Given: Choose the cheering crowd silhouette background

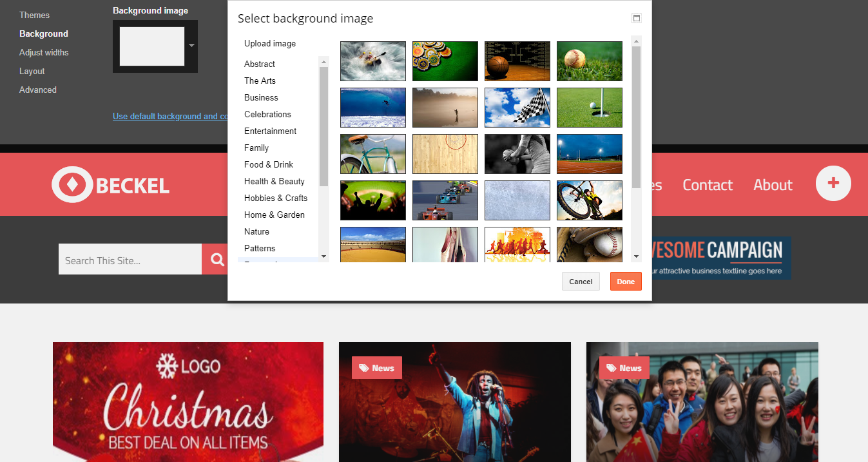Looking at the screenshot, I should [373, 200].
